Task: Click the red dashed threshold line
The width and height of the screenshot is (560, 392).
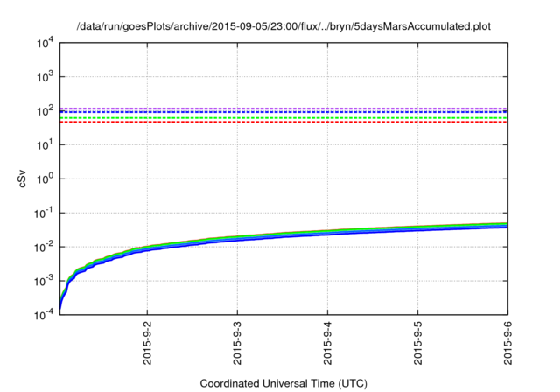Action: click(283, 122)
